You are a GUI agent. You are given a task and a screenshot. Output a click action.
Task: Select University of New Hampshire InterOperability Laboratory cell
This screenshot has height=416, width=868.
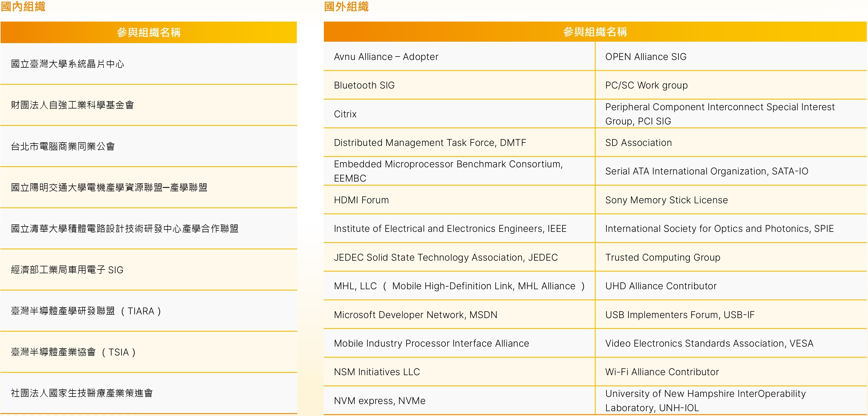pyautogui.click(x=731, y=401)
